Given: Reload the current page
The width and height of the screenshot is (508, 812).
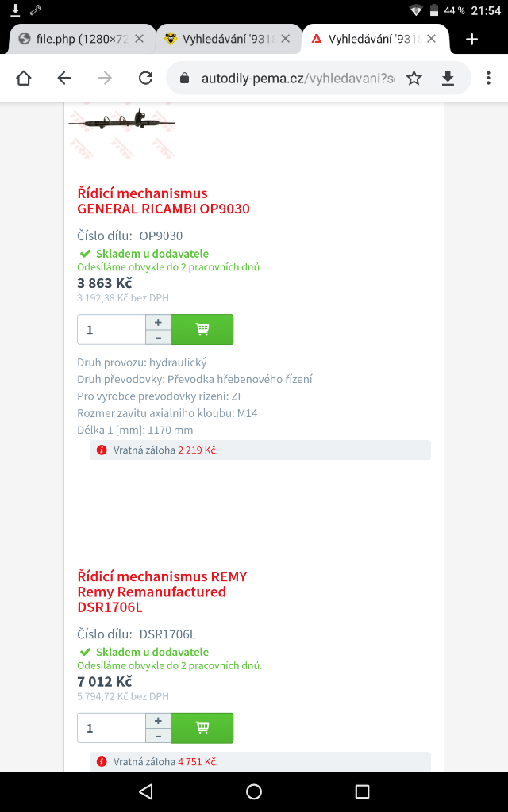Looking at the screenshot, I should pyautogui.click(x=145, y=78).
